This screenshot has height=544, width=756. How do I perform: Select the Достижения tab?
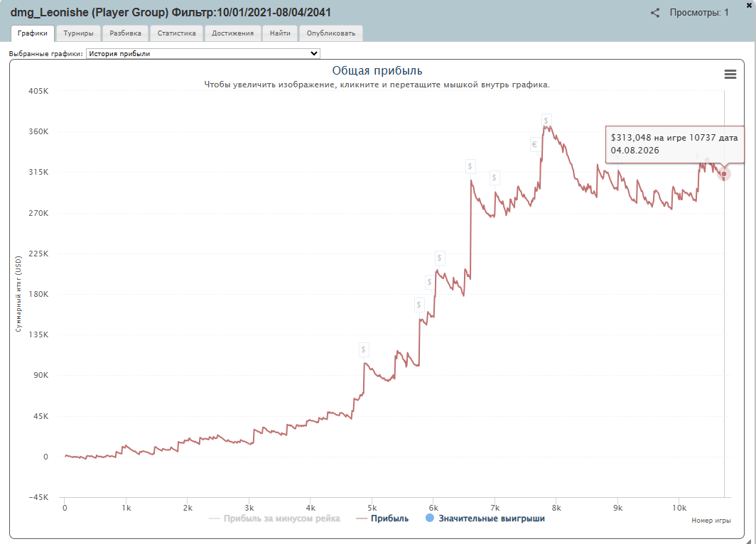[233, 33]
